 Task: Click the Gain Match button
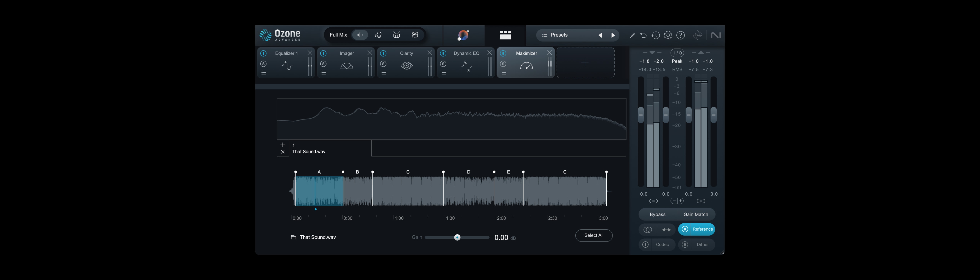696,215
